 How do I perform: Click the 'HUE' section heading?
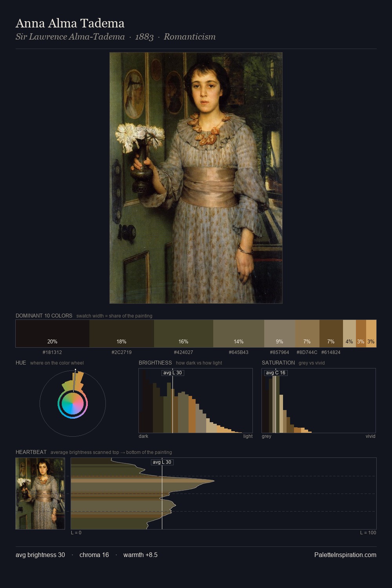21,363
